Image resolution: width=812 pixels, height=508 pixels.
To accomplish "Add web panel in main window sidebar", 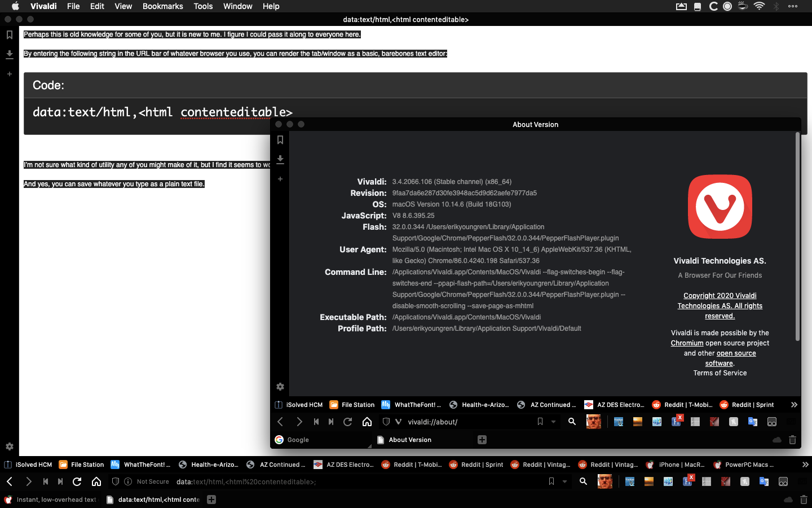I will [10, 74].
